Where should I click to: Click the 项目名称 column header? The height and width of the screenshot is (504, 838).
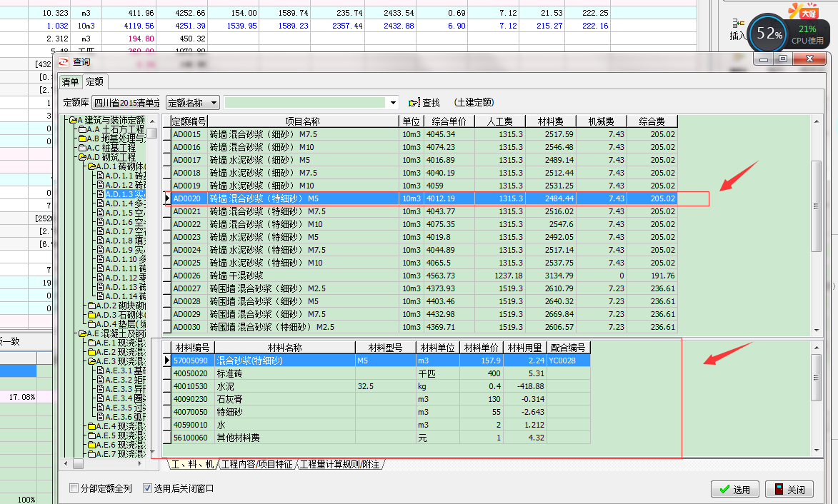302,121
